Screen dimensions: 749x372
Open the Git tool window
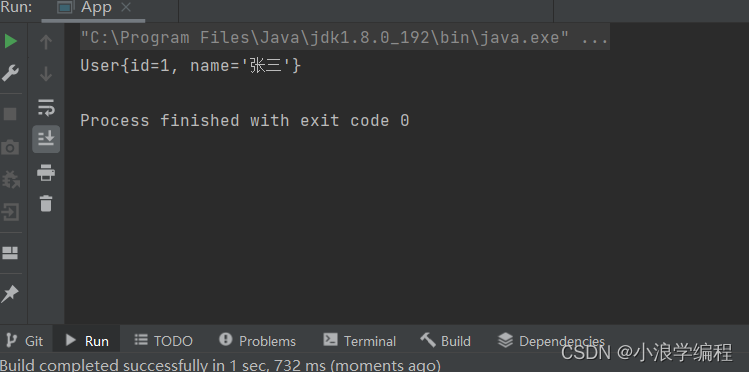(x=25, y=341)
